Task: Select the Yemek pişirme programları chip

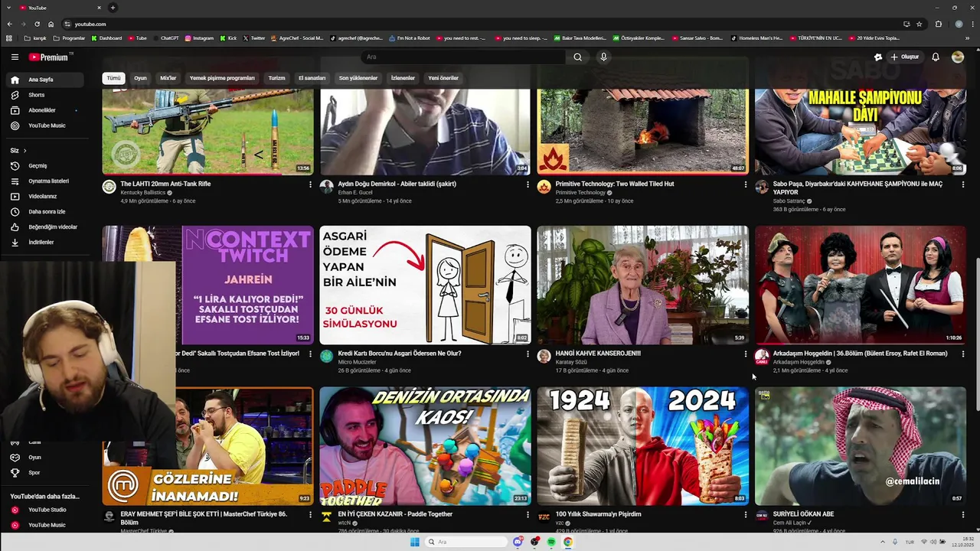Action: click(222, 78)
